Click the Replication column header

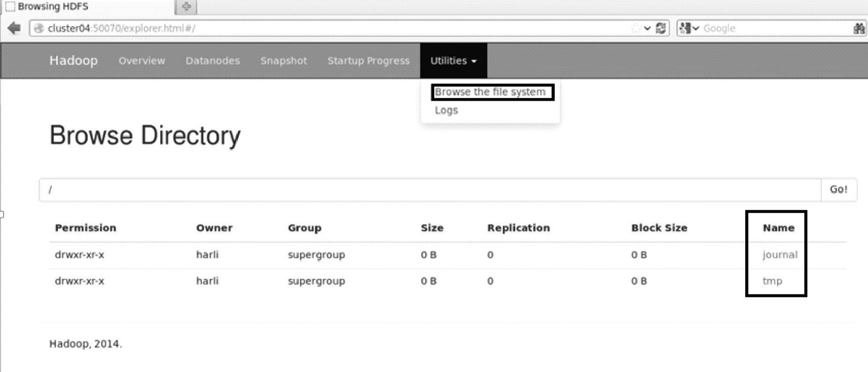519,228
